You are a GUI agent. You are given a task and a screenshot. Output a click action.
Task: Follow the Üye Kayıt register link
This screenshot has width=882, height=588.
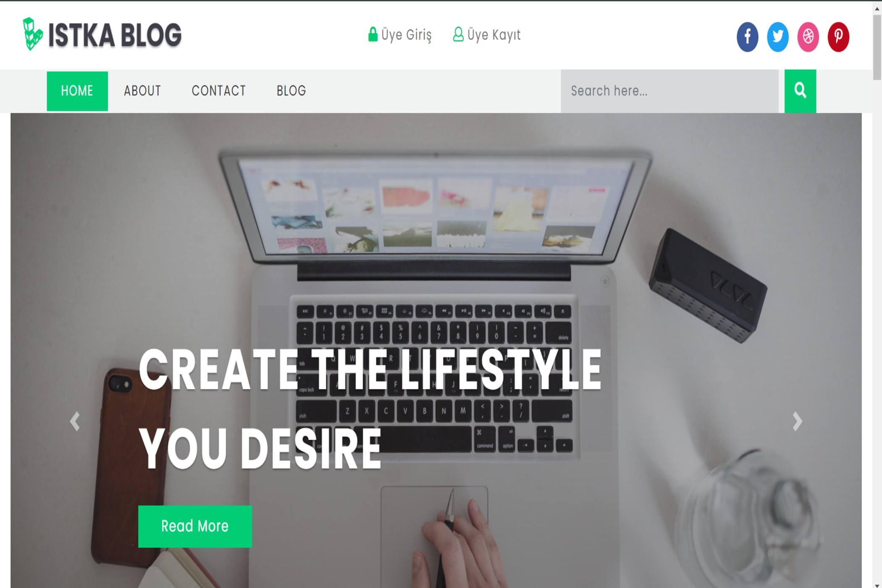click(x=494, y=35)
